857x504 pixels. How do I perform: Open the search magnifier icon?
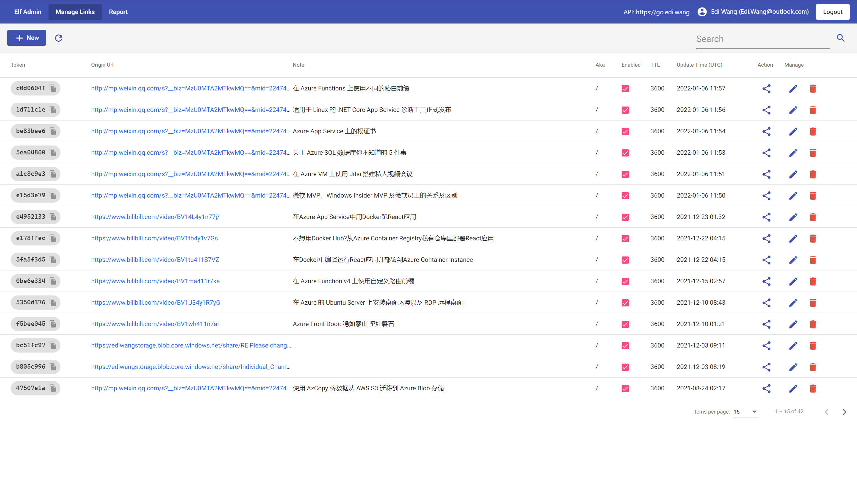(x=841, y=38)
